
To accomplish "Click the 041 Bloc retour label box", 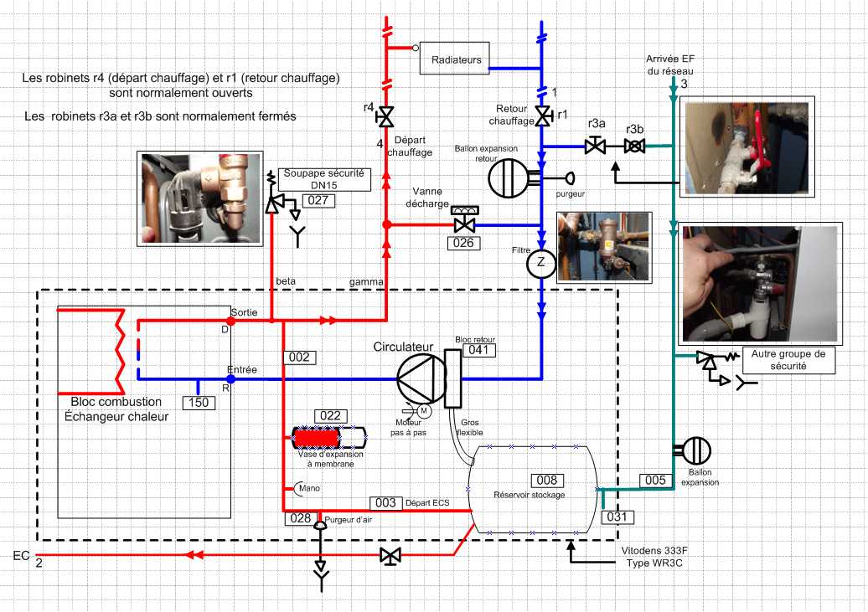I will point(477,349).
